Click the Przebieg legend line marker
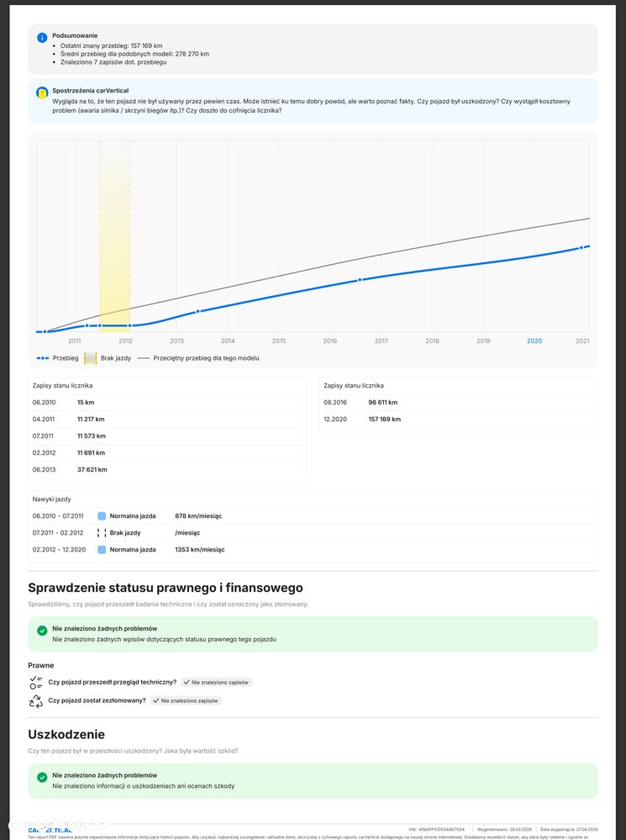The height and width of the screenshot is (840, 626). coord(43,358)
